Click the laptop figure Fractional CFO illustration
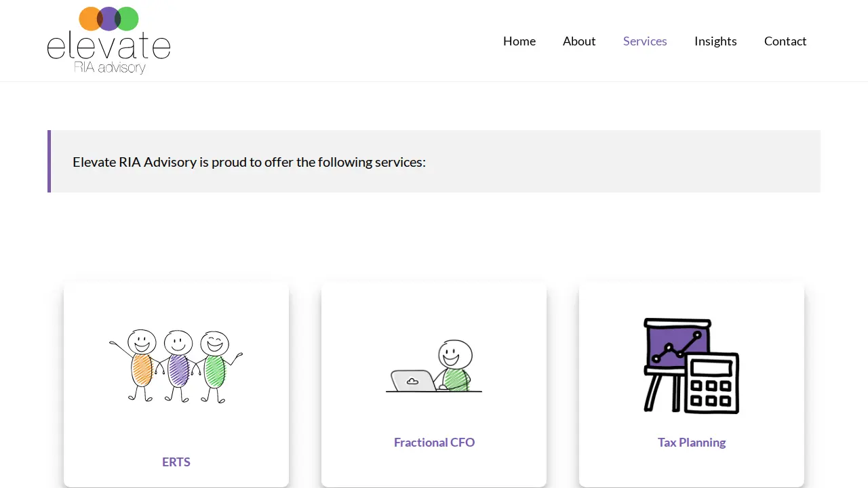Screen dimensions: 868x488 pos(434,366)
